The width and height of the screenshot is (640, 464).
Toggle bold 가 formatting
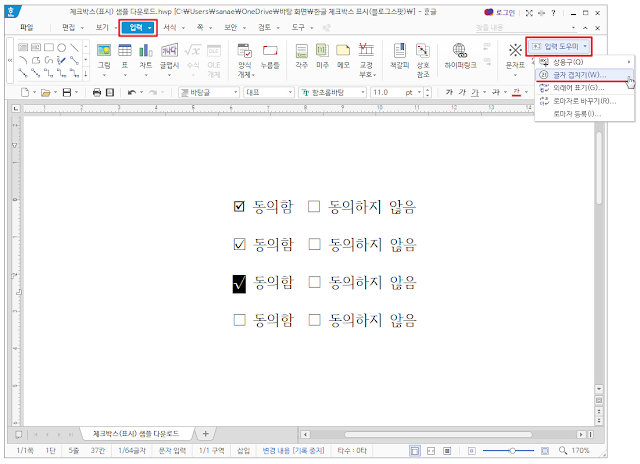tap(449, 92)
